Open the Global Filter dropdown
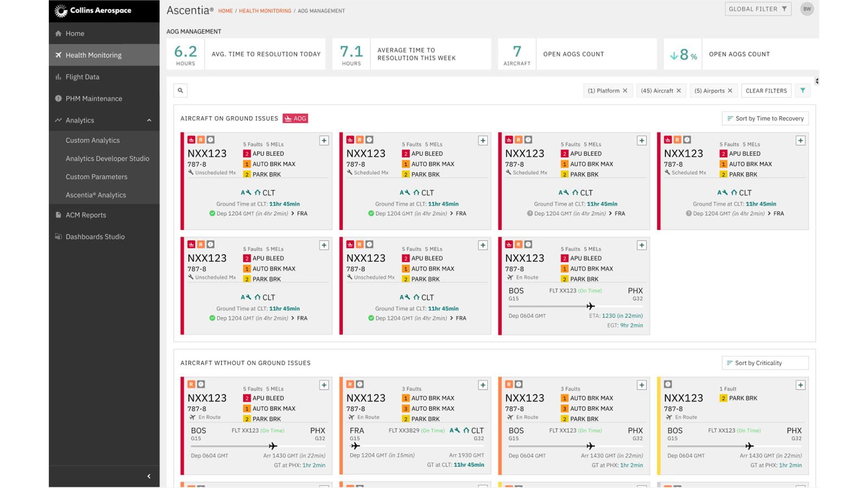The width and height of the screenshot is (868, 488). [x=757, y=9]
